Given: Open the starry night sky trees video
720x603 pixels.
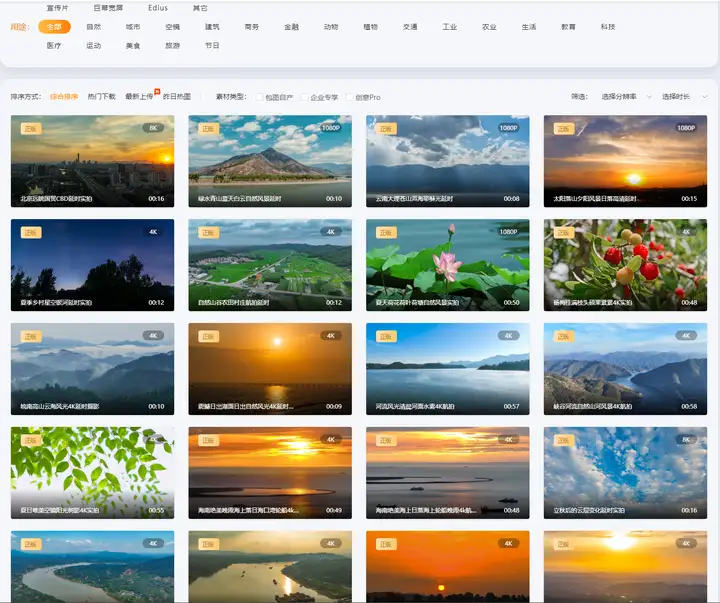Looking at the screenshot, I should click(x=92, y=265).
